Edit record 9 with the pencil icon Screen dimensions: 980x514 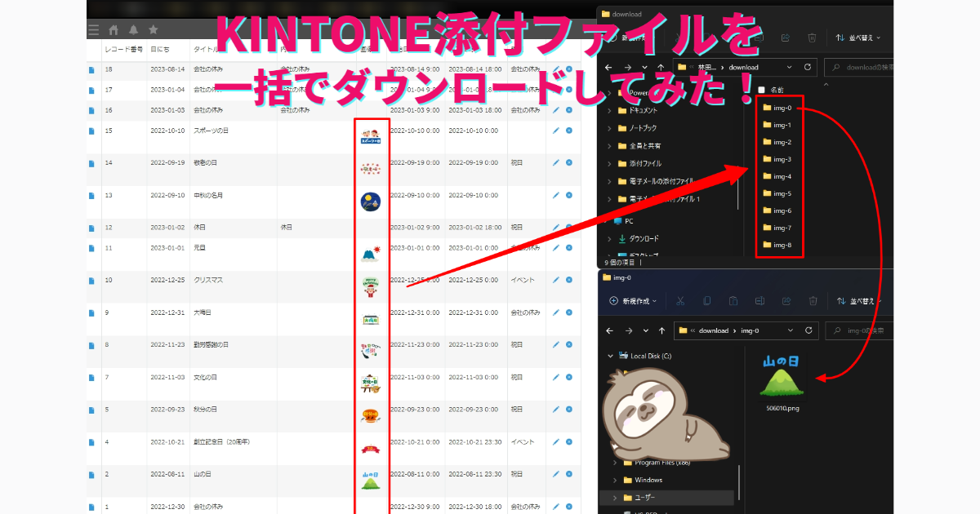pos(556,312)
